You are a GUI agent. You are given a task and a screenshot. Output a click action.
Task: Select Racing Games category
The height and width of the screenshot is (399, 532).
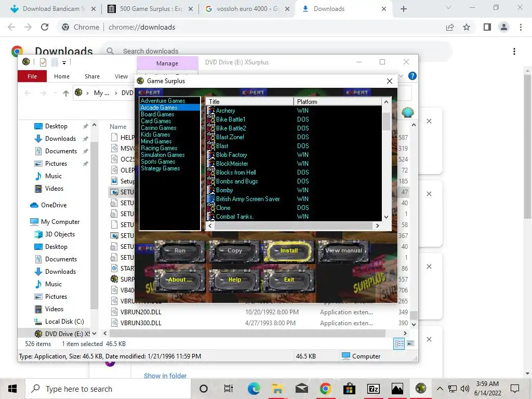159,148
